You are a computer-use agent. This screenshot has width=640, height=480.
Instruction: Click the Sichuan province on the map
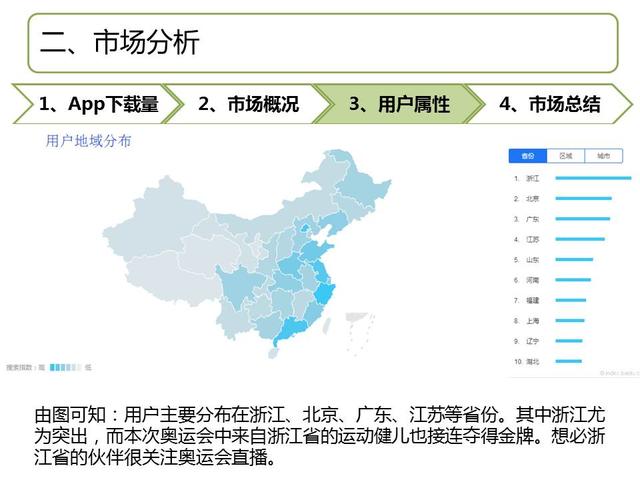point(239,284)
